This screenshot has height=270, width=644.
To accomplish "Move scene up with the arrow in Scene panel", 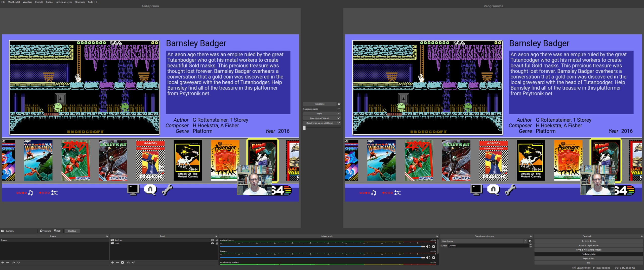I will tap(14, 262).
